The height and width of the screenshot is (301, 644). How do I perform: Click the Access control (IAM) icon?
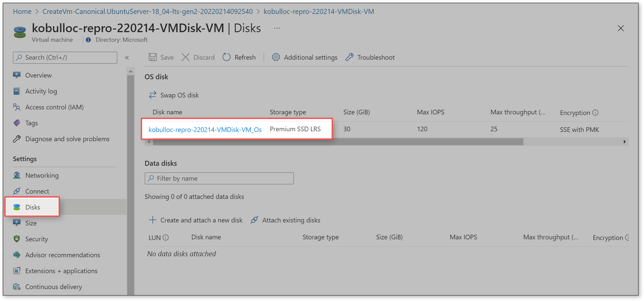pyautogui.click(x=17, y=107)
